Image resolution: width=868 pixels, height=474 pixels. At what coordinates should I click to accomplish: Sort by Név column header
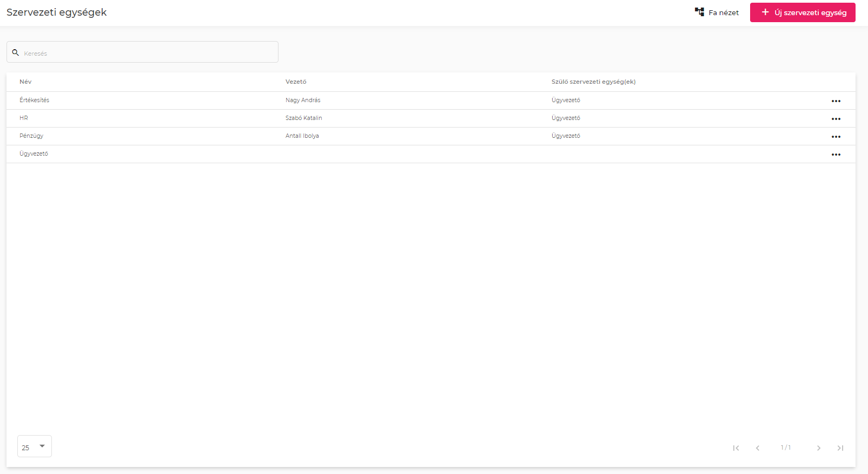[25, 82]
